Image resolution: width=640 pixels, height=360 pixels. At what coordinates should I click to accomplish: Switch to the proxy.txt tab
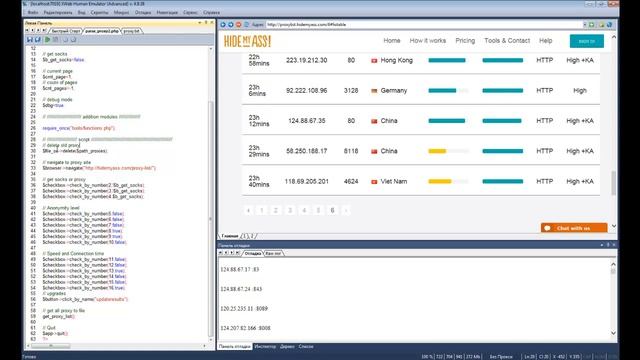click(131, 31)
